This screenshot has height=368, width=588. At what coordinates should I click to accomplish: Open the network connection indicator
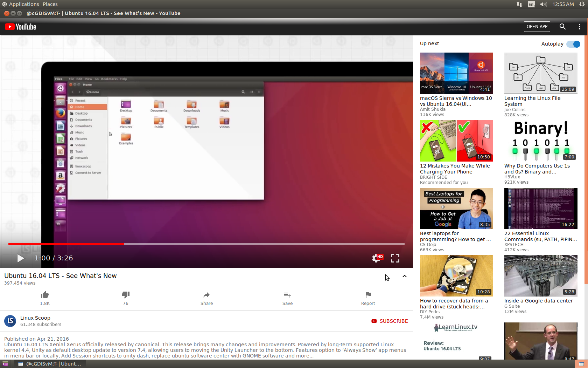(519, 4)
